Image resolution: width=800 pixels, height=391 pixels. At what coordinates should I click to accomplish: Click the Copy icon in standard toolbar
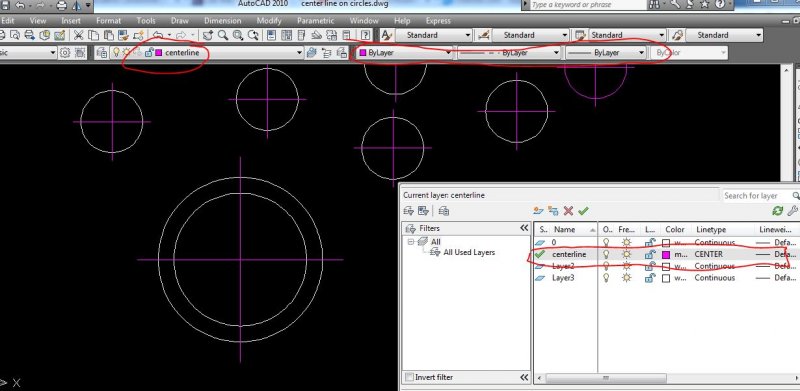[x=93, y=35]
